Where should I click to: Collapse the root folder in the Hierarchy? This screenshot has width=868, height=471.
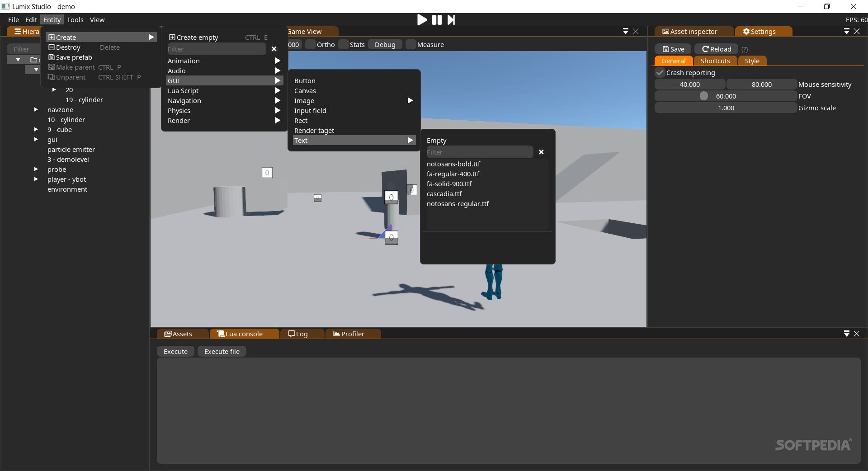click(18, 60)
